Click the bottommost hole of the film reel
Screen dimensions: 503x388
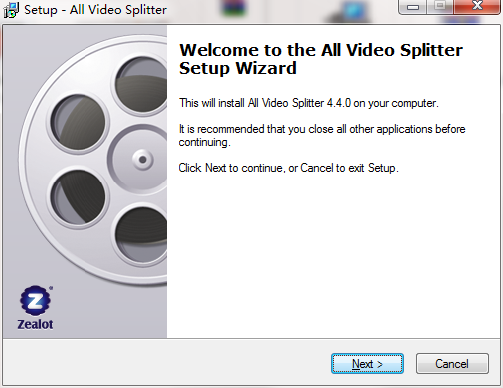tap(142, 235)
